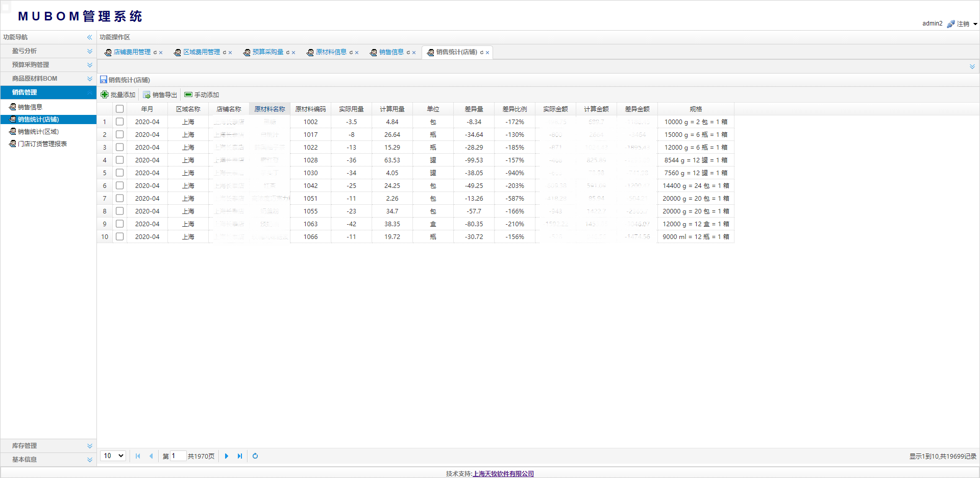Viewport: 980px width, 478px height.
Task: Go to next page arrow
Action: [227, 456]
